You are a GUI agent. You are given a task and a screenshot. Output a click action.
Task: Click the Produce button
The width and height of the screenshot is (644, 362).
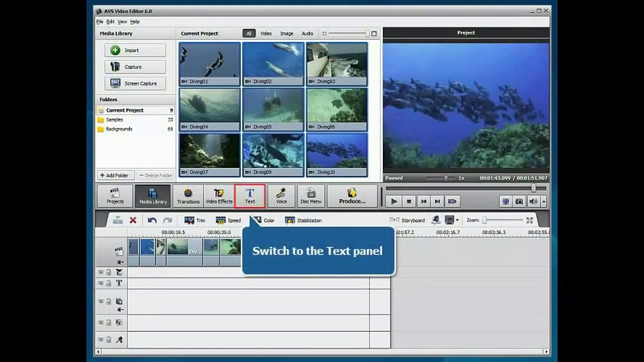click(352, 196)
